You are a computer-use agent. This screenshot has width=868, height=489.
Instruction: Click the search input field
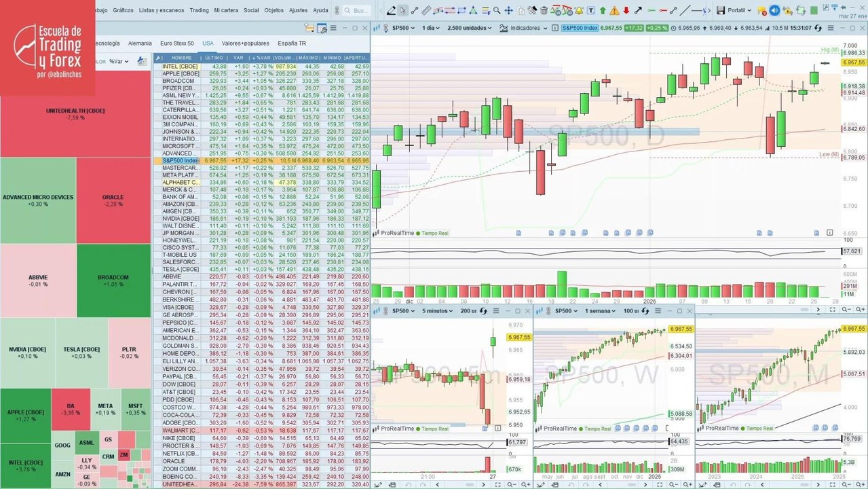pyautogui.click(x=357, y=11)
